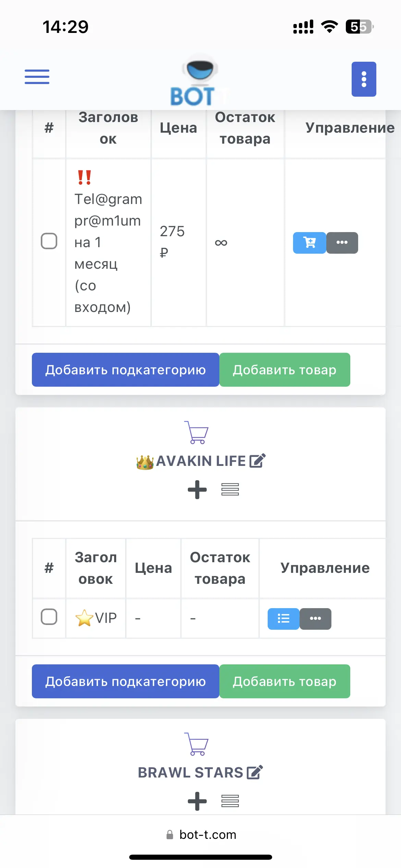The image size is (401, 868).
Task: Tap the bot-t.com address bar
Action: [x=201, y=835]
